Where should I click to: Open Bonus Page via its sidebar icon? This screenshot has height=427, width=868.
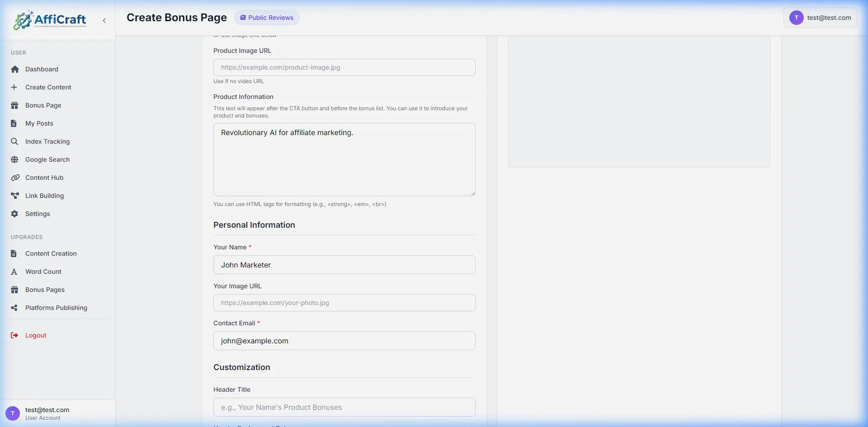click(15, 105)
